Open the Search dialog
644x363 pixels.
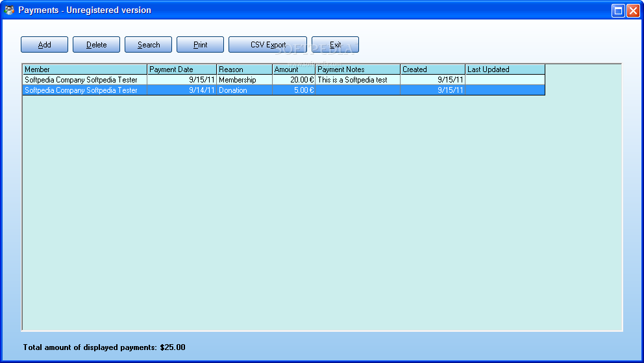[x=148, y=45]
